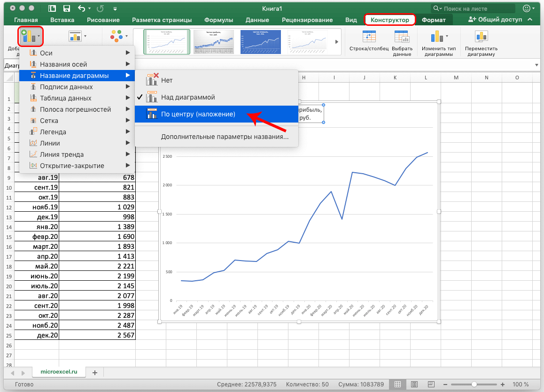Expand the Таблица данных submenu
This screenshot has height=392, width=544.
[x=77, y=98]
